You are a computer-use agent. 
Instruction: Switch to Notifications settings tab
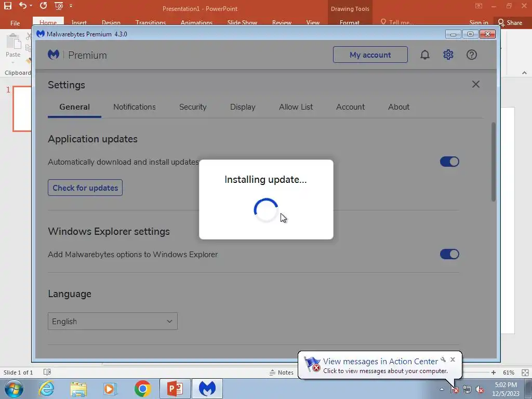coord(135,107)
